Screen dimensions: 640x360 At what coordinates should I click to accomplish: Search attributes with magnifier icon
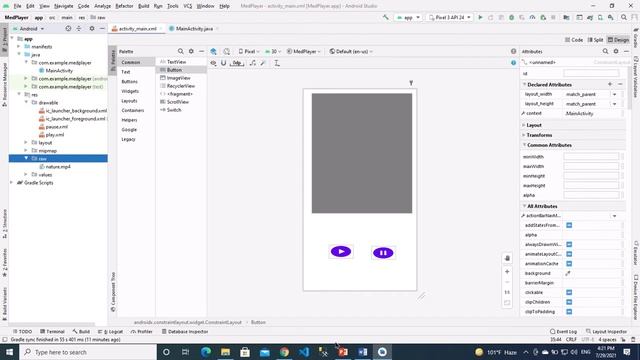coord(605,51)
